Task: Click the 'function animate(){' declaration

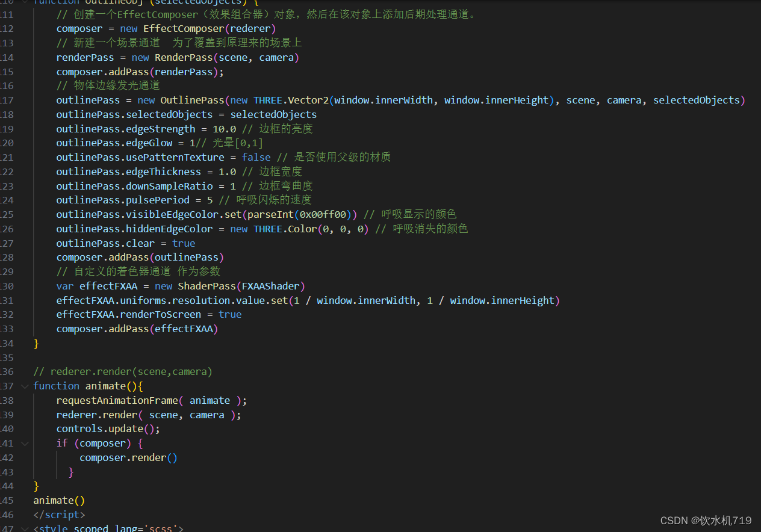Action: point(88,386)
